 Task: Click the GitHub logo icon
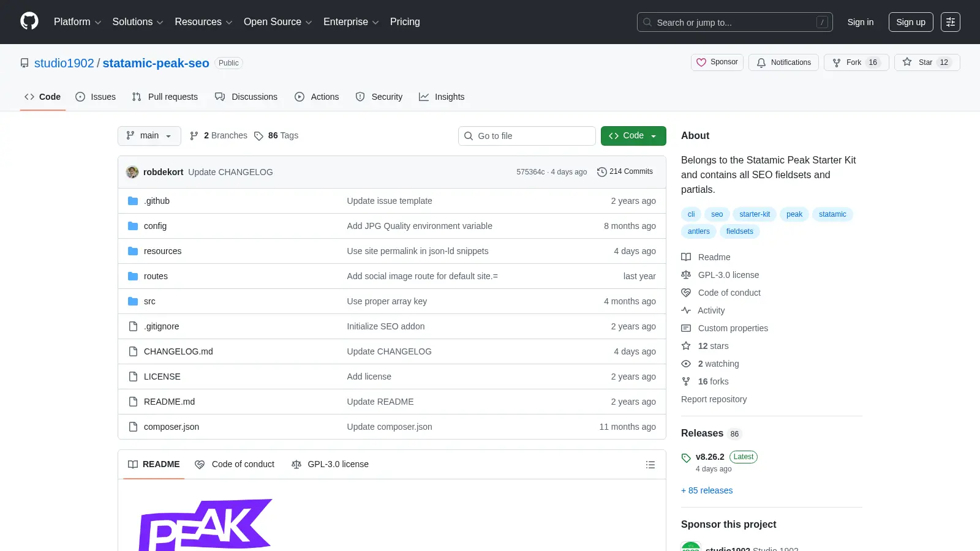click(29, 21)
